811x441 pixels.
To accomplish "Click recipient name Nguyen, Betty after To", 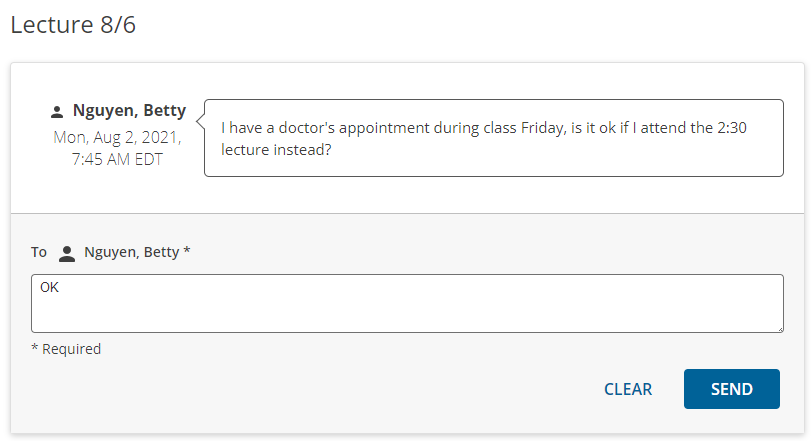I will point(131,252).
